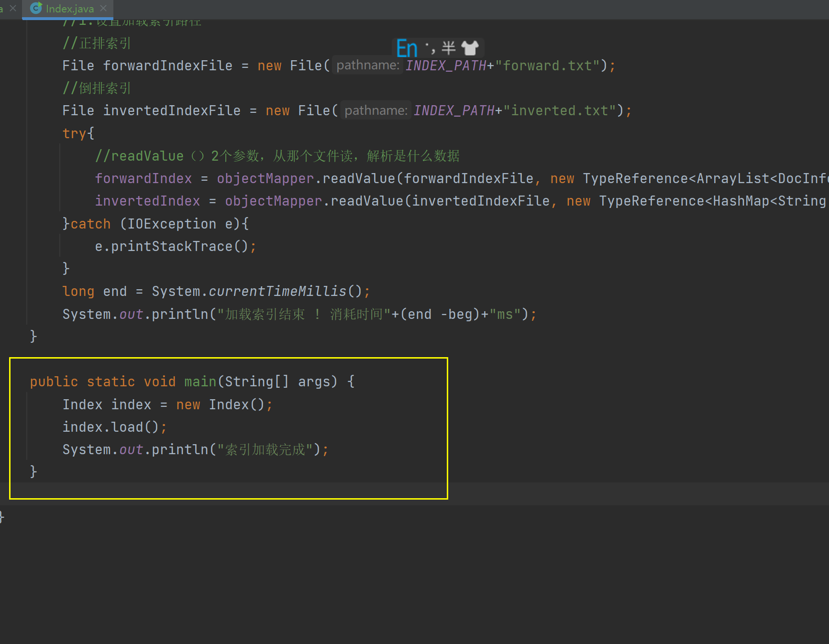Click the main method name
829x644 pixels.
point(200,382)
